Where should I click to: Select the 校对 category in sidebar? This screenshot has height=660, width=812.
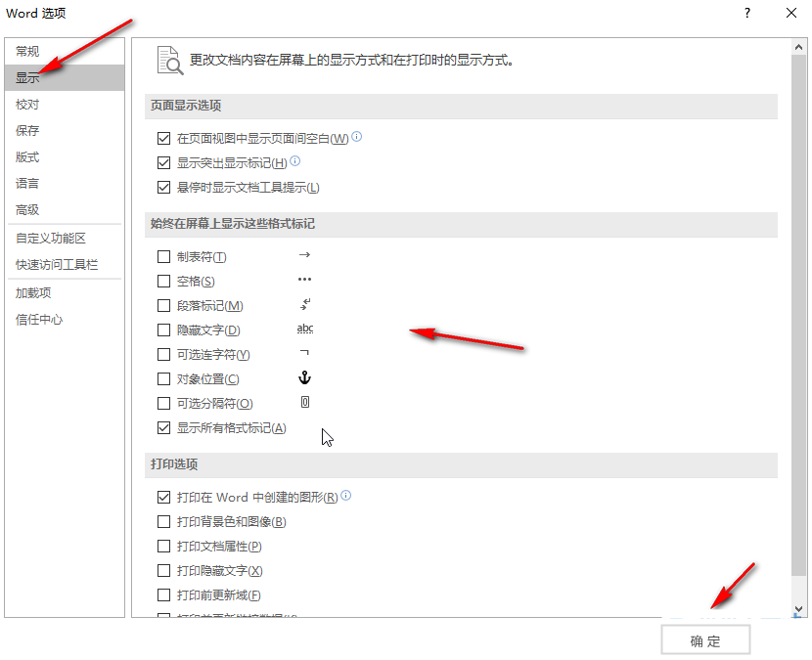tap(26, 104)
